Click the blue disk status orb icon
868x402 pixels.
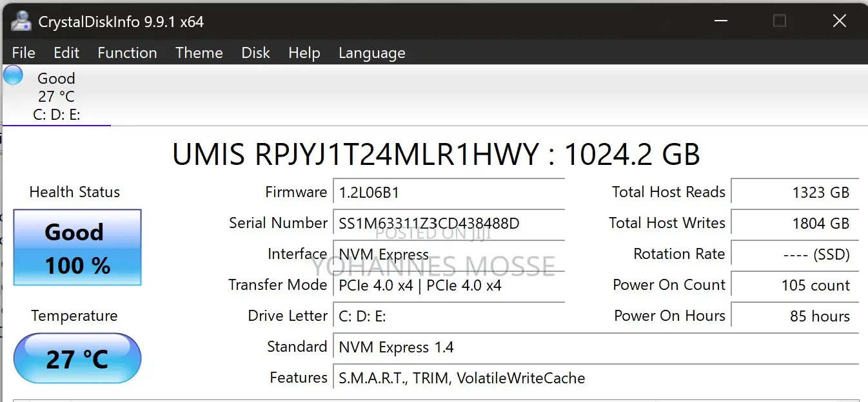[13, 75]
